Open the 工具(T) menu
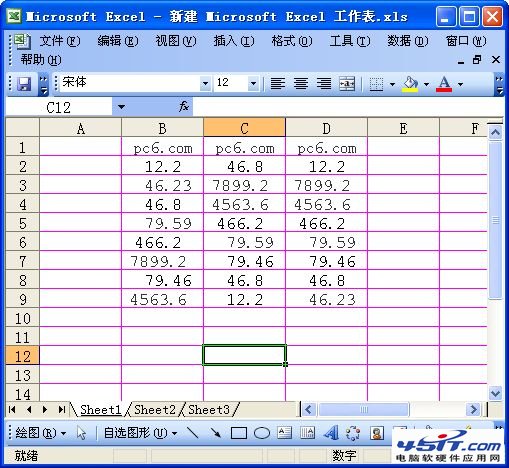 coord(350,41)
